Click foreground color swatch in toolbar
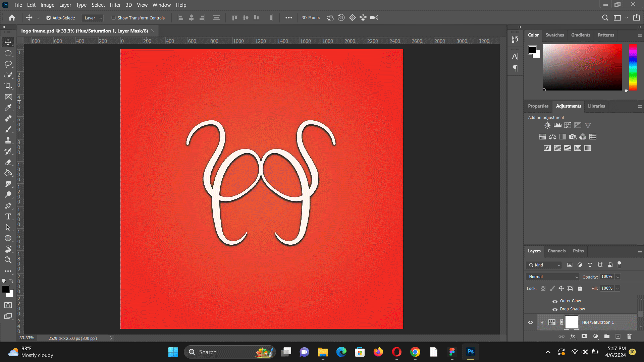The image size is (644, 362). 6,289
